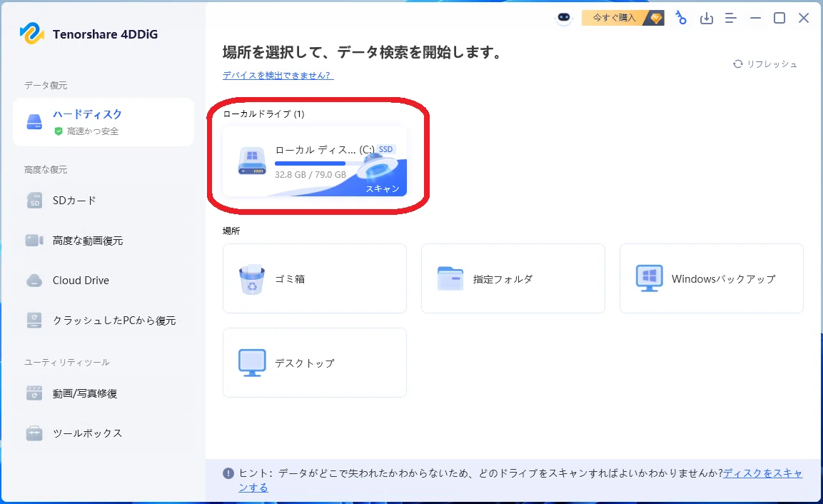The image size is (823, 504).
Task: Open the robot assistant icon in title bar
Action: pos(564,18)
